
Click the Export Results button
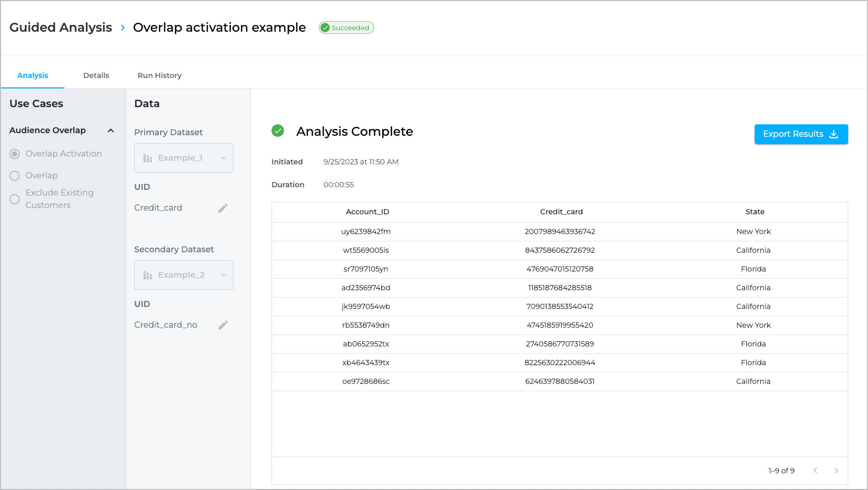(801, 134)
